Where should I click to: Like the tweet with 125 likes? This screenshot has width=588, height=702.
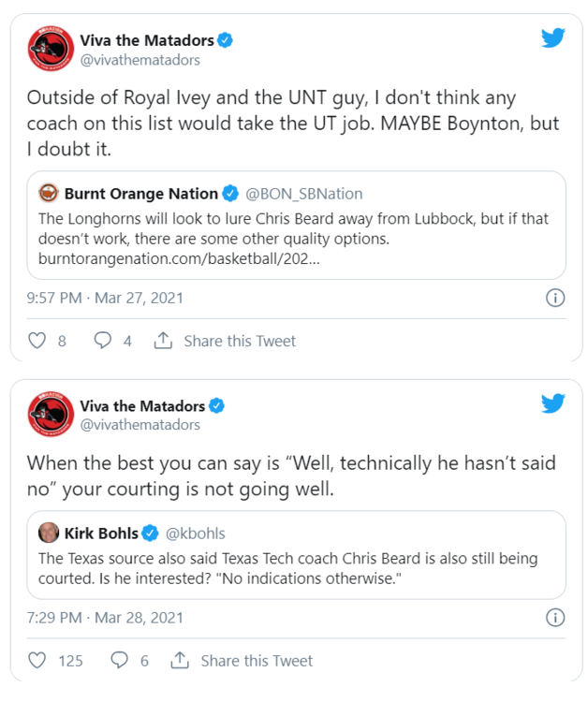pos(37,660)
